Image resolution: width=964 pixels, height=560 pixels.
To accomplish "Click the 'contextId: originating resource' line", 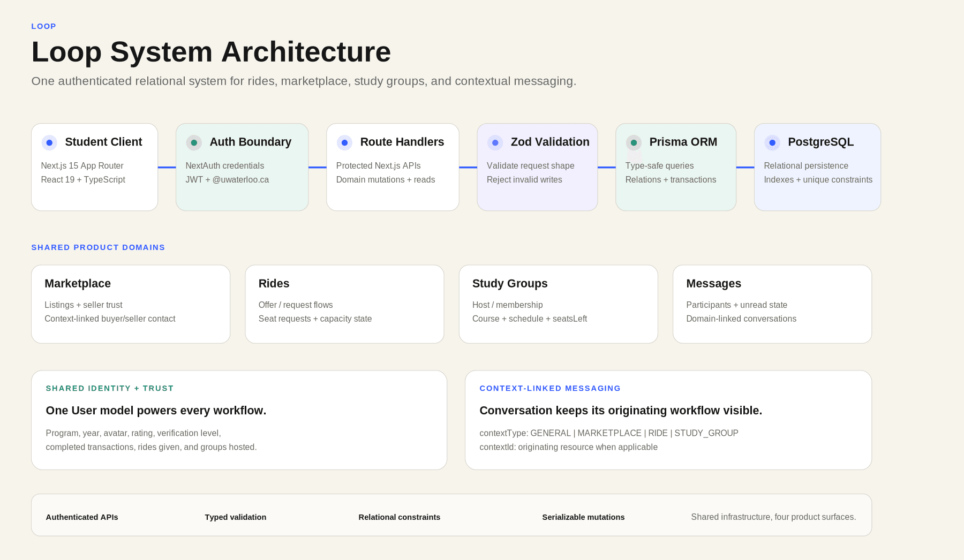I will coord(568,447).
